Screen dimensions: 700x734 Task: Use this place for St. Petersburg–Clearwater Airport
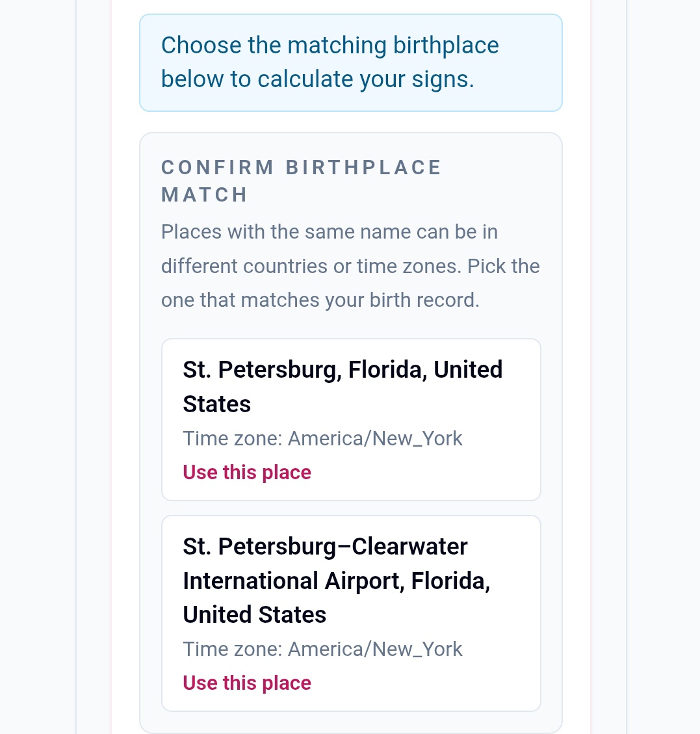point(247,683)
